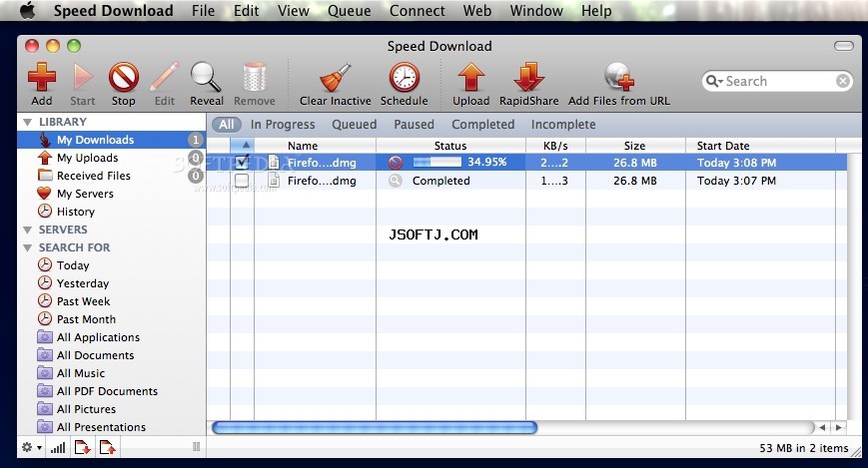Sort by the Status column header
Image resolution: width=868 pixels, height=468 pixels.
pyautogui.click(x=450, y=146)
